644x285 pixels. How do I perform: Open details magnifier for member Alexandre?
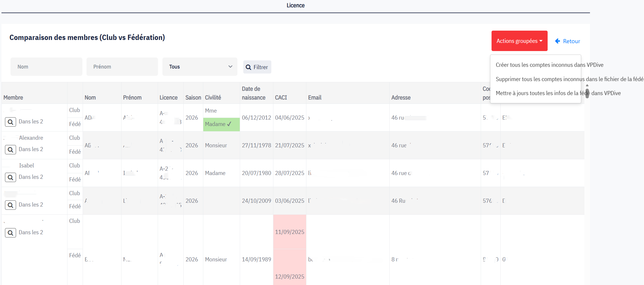tap(11, 150)
